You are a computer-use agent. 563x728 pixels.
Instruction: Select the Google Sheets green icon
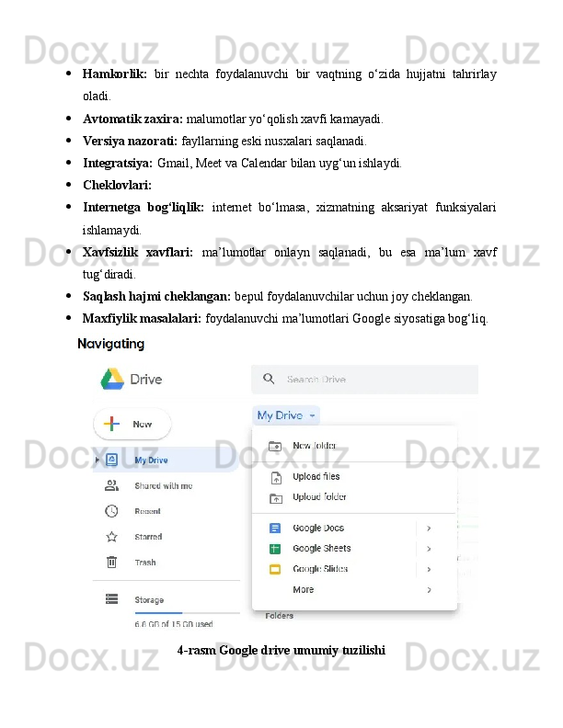[275, 549]
